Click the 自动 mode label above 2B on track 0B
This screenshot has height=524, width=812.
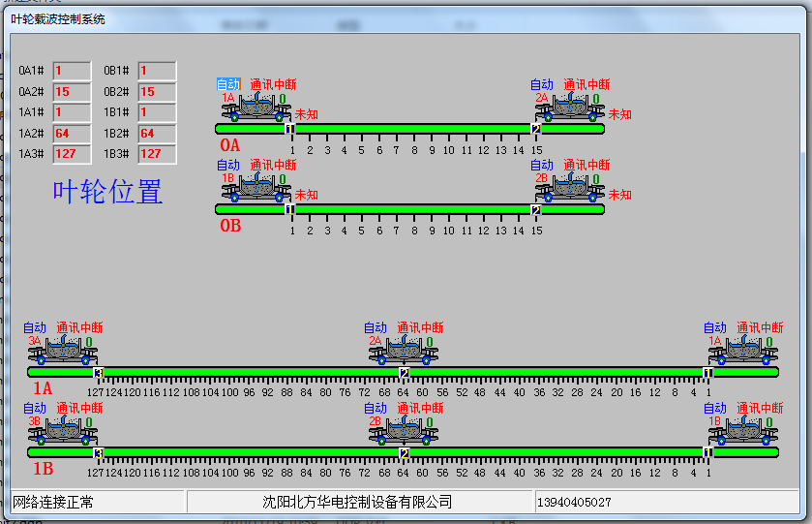coord(542,165)
